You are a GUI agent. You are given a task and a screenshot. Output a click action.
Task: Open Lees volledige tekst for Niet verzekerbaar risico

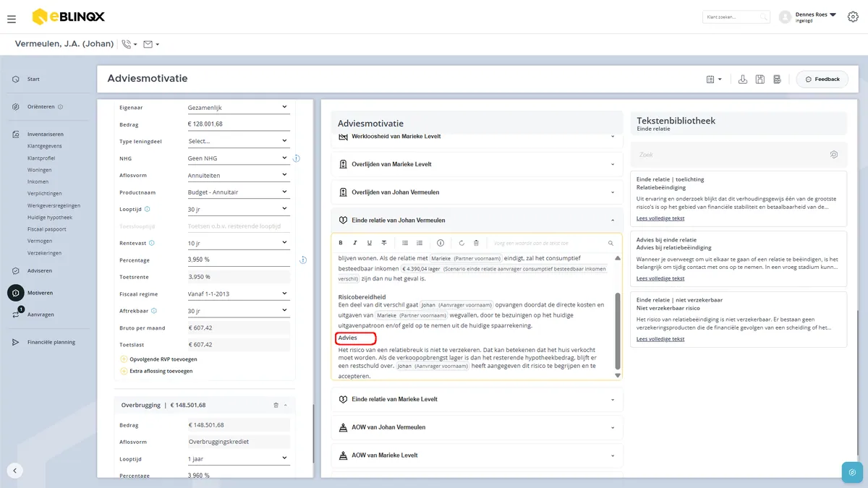coord(660,339)
